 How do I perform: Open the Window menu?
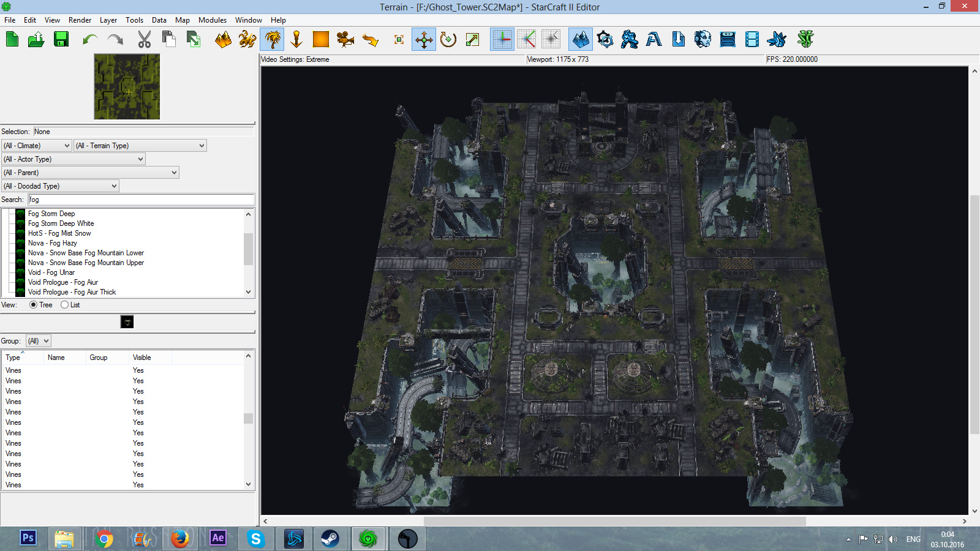point(249,20)
